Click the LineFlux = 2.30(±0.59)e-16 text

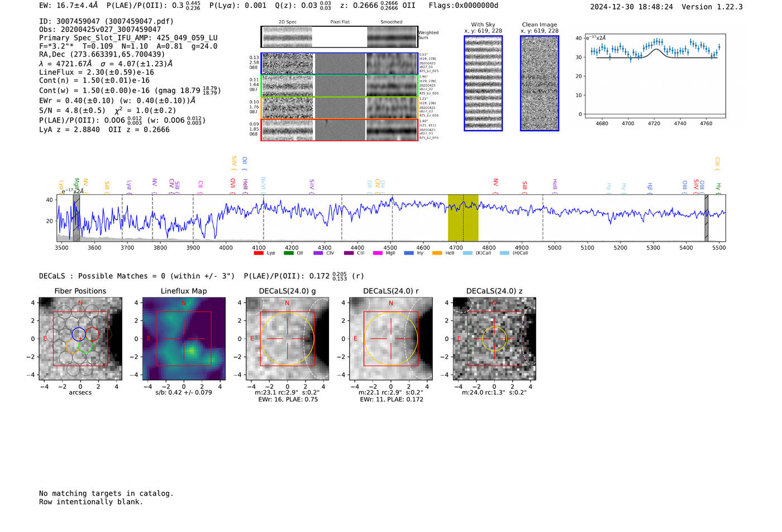pyautogui.click(x=97, y=72)
